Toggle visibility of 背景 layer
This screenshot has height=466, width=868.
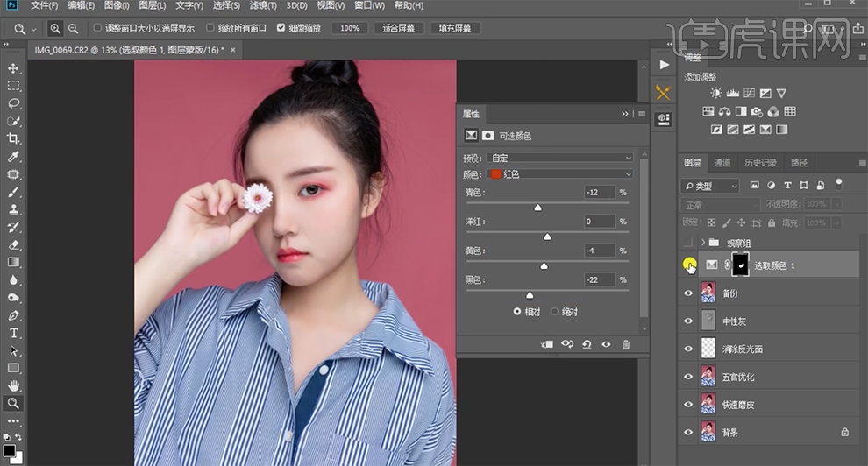point(688,432)
